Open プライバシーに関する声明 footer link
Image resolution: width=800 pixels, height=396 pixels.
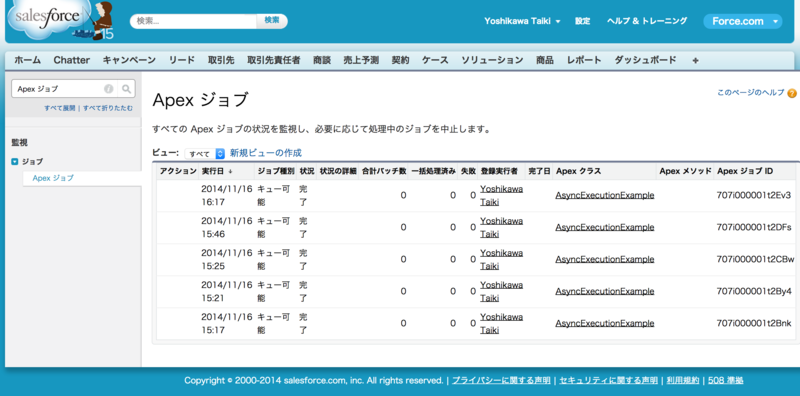pos(501,381)
